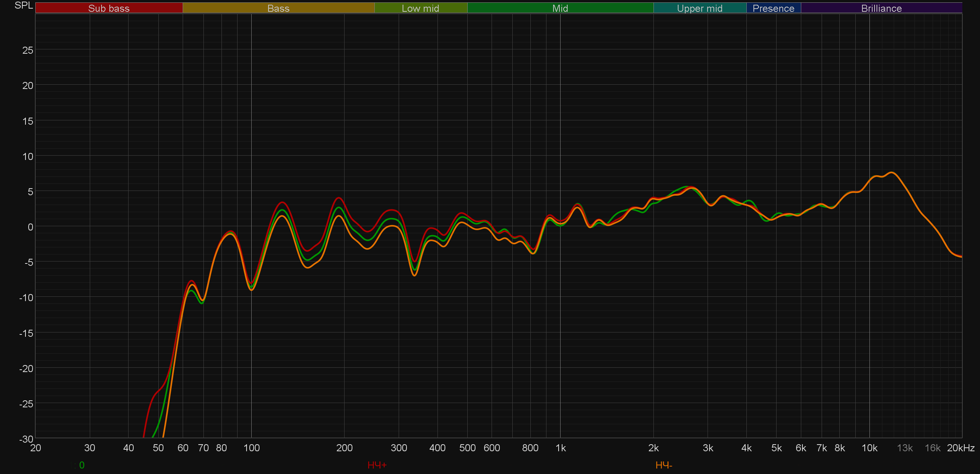980x474 pixels.
Task: Click the 1k frequency axis label
Action: tap(561, 448)
